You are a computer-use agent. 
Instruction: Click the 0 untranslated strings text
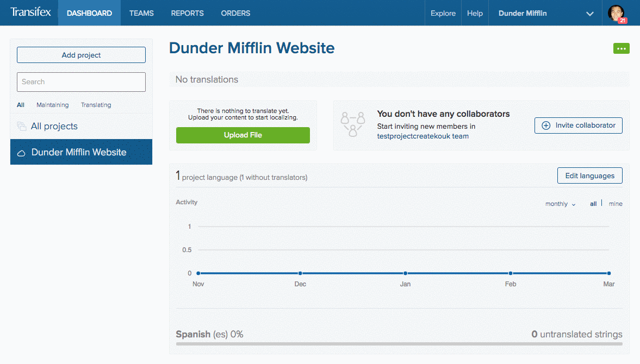[x=577, y=334]
